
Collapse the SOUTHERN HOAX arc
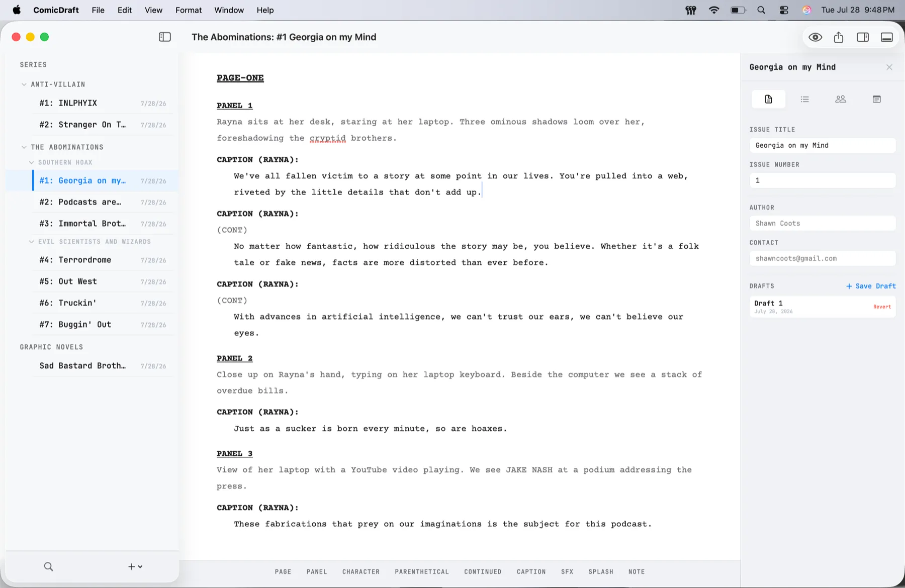31,162
